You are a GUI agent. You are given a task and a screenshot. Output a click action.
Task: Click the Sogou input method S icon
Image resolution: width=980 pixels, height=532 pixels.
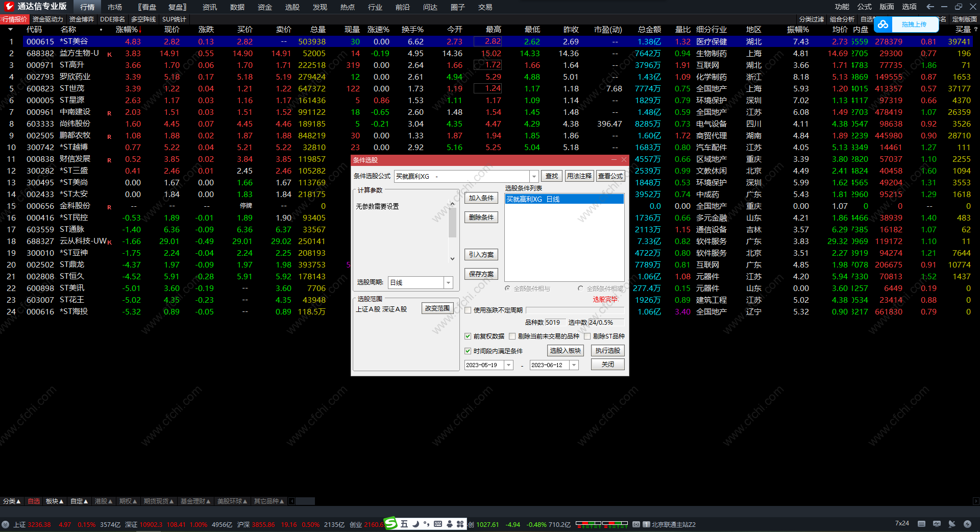[x=390, y=523]
